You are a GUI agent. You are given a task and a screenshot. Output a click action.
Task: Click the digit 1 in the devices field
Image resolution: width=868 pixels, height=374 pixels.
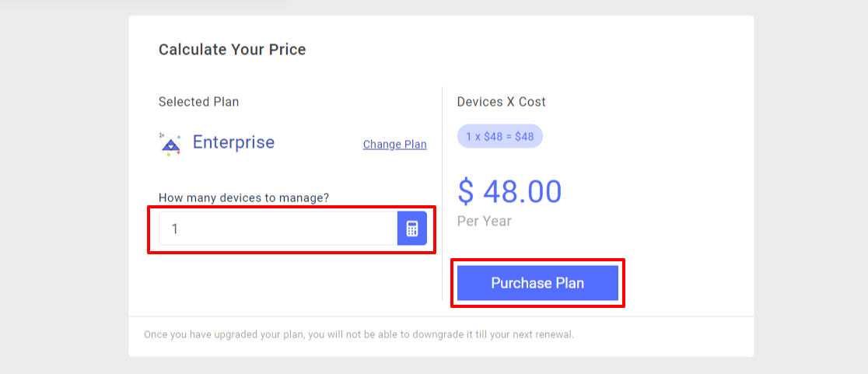coord(174,229)
